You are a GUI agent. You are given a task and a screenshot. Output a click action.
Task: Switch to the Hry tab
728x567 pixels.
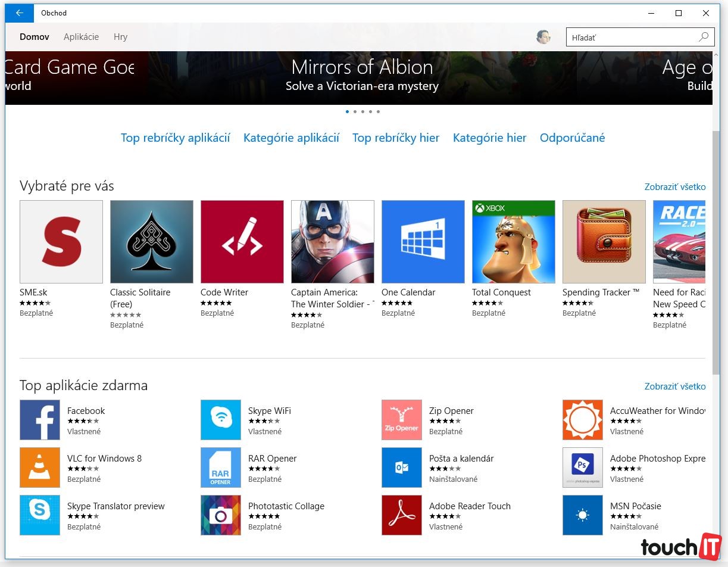[x=121, y=37]
